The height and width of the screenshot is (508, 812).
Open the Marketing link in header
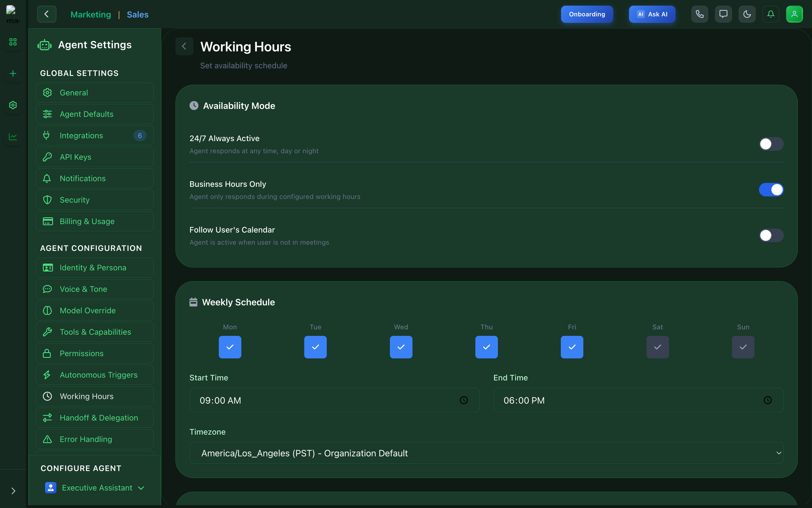pyautogui.click(x=91, y=14)
